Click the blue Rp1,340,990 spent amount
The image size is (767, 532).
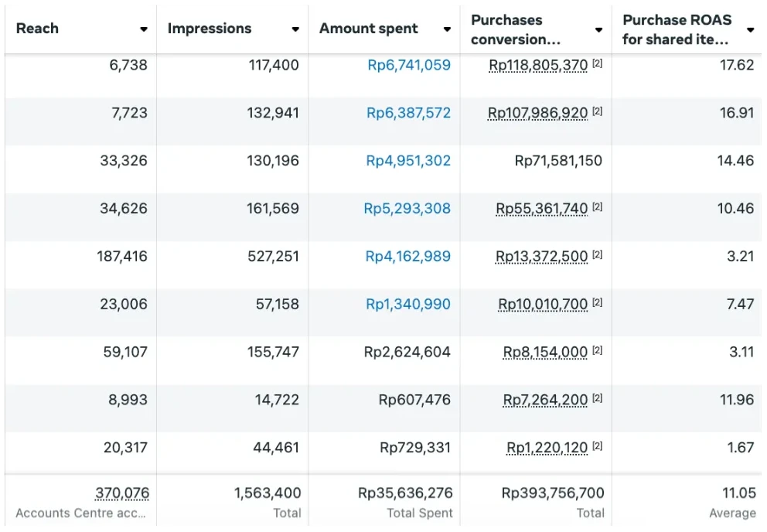coord(407,305)
